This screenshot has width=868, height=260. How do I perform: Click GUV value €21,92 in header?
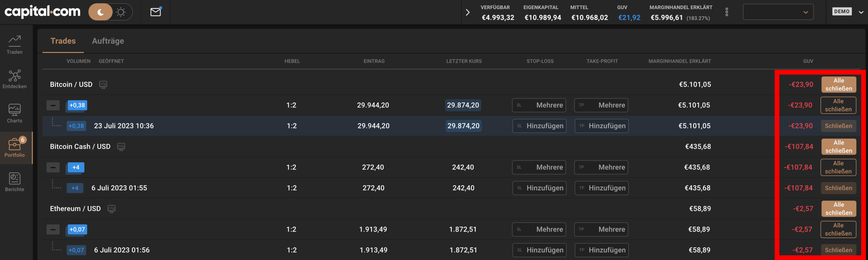(629, 18)
